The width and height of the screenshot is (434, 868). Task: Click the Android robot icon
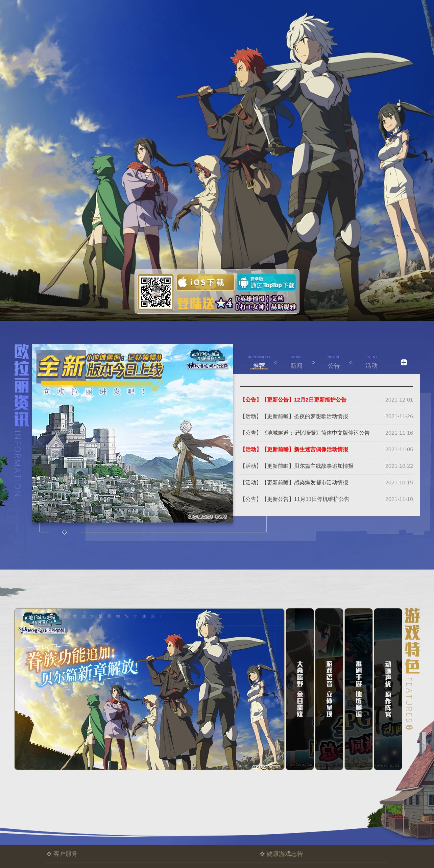pyautogui.click(x=243, y=283)
